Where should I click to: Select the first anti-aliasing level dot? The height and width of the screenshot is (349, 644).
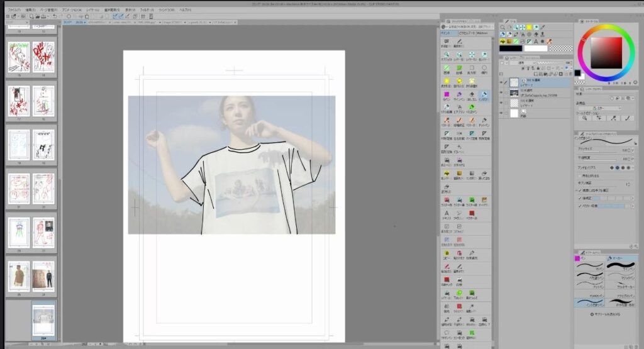[611, 167]
